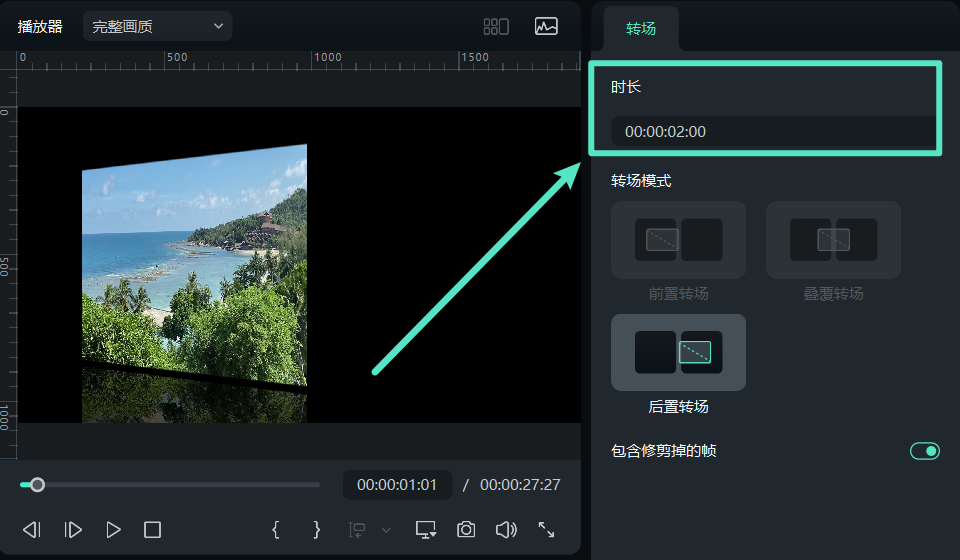
Task: Click the 时长 duration field 00:00:02:00
Action: click(773, 132)
